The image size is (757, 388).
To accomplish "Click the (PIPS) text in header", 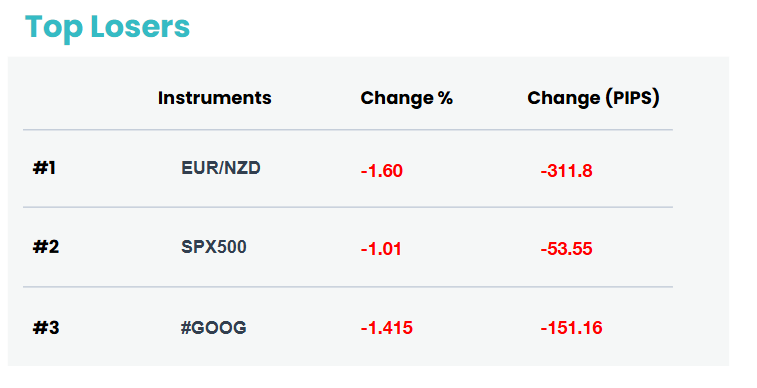I will pyautogui.click(x=632, y=98).
